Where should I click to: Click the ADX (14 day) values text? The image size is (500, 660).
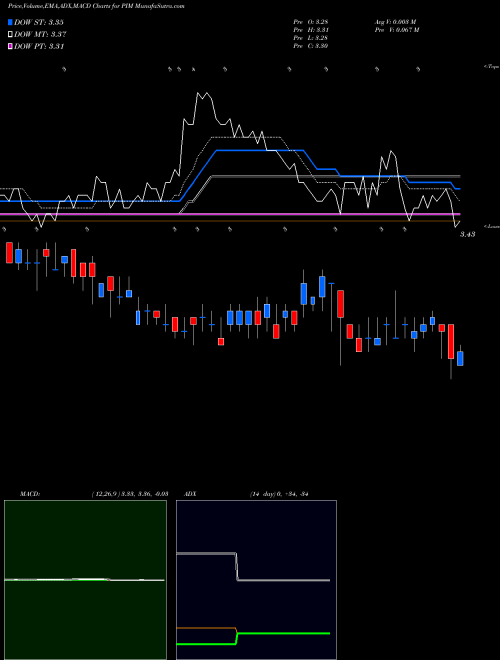(x=279, y=494)
